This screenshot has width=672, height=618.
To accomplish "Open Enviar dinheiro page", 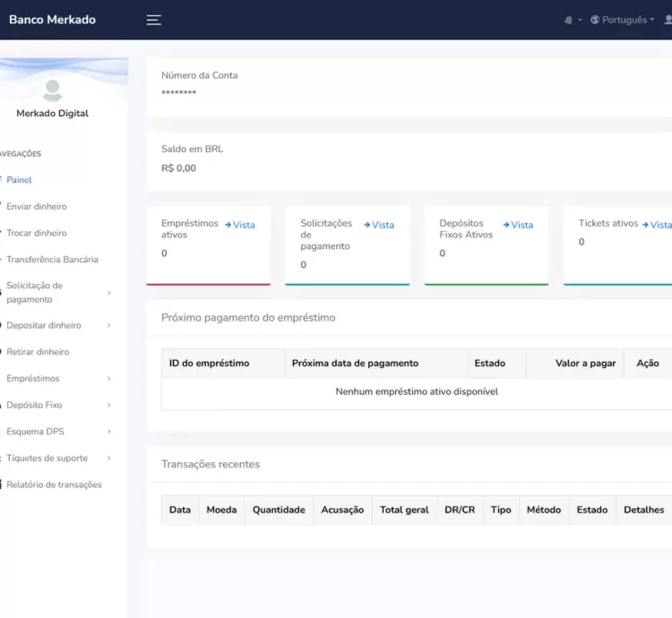I will tap(36, 207).
